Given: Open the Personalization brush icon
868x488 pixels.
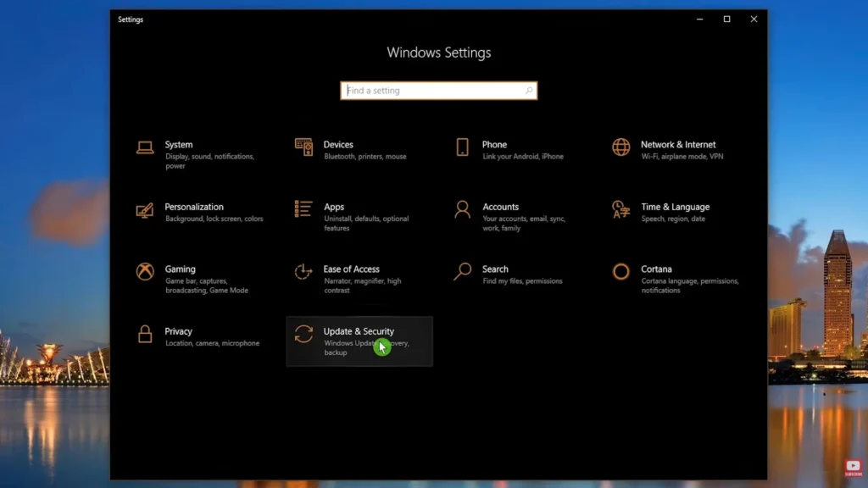Looking at the screenshot, I should 144,210.
